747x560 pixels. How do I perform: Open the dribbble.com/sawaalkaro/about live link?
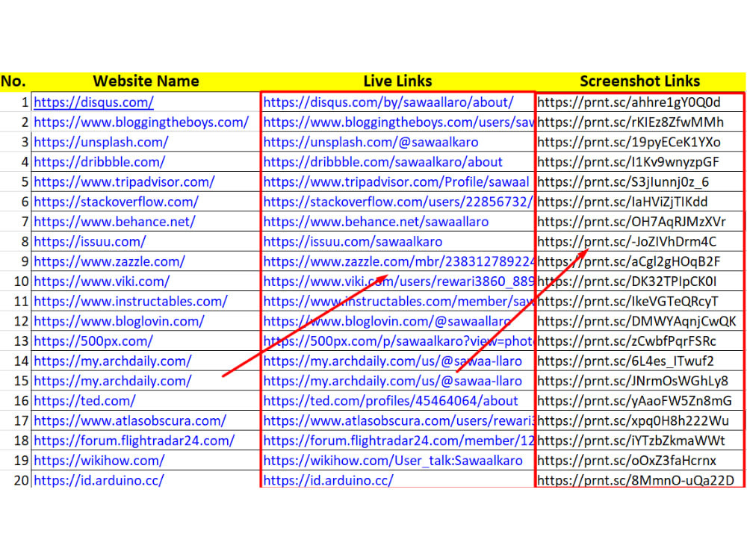click(383, 162)
